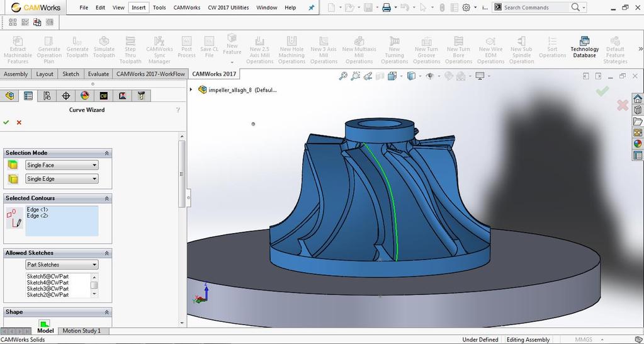Open CAMWorks Sync Manager
Viewport: 644px width, 344px height.
coord(159,49)
